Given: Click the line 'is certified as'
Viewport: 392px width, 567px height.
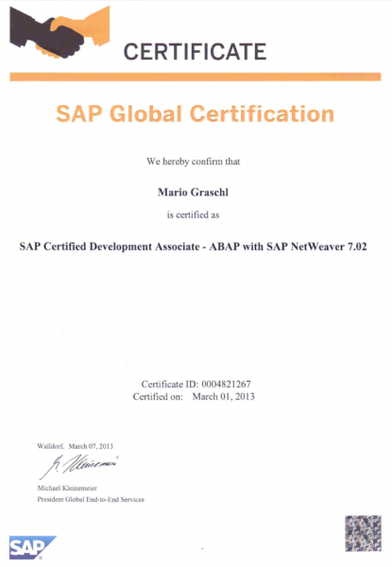Looking at the screenshot, I should (193, 215).
